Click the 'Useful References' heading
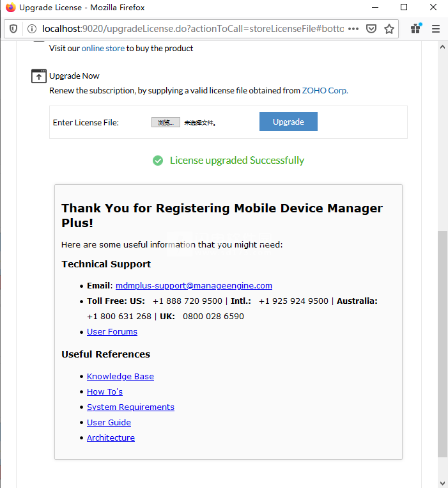Screen dimensions: 448x488 pyautogui.click(x=105, y=354)
